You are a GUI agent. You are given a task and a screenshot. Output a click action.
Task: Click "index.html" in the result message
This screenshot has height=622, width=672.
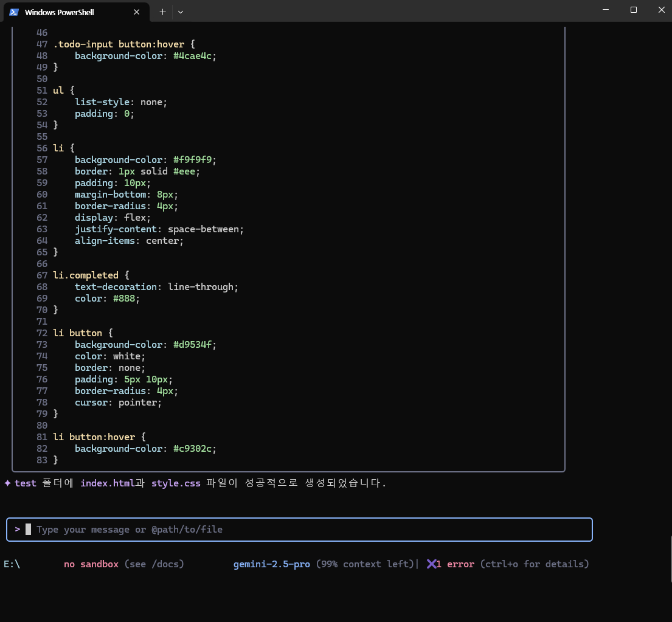click(108, 483)
